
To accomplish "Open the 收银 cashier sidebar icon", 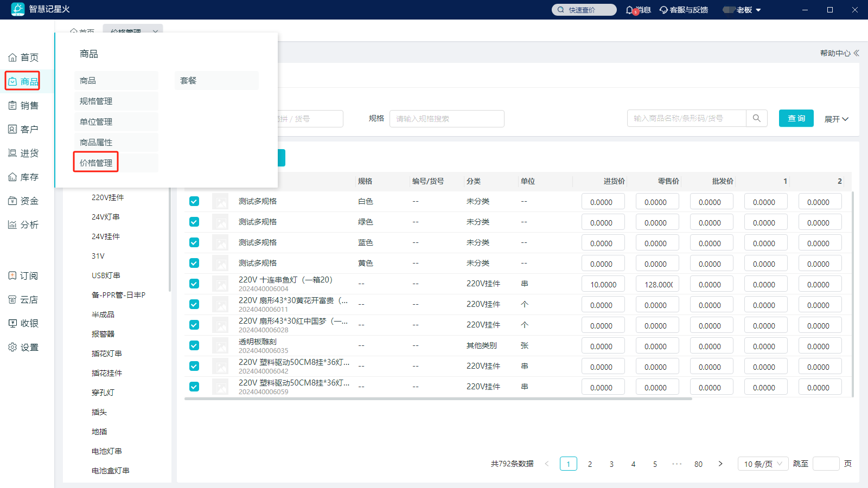I will coord(12,323).
